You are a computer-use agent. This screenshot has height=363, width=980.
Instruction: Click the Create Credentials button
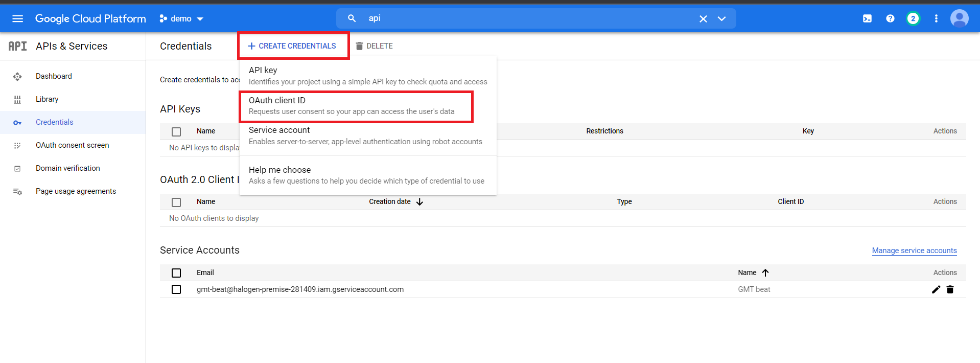292,46
